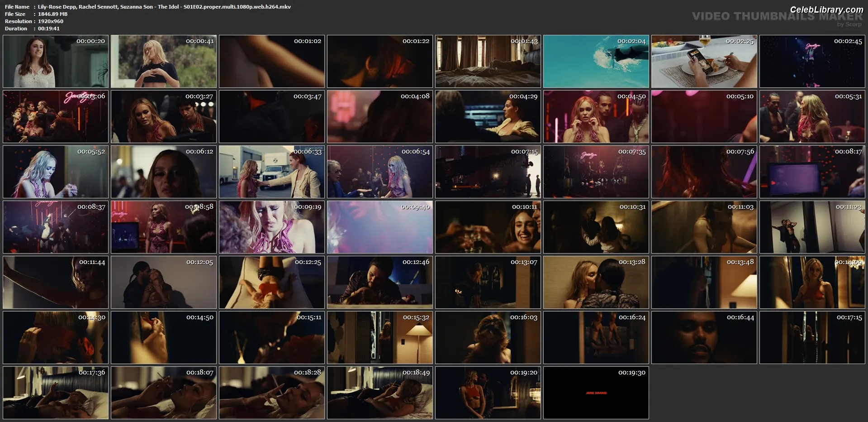Click the black credits frame at 00:19:30
The width and height of the screenshot is (868, 422).
(x=596, y=393)
